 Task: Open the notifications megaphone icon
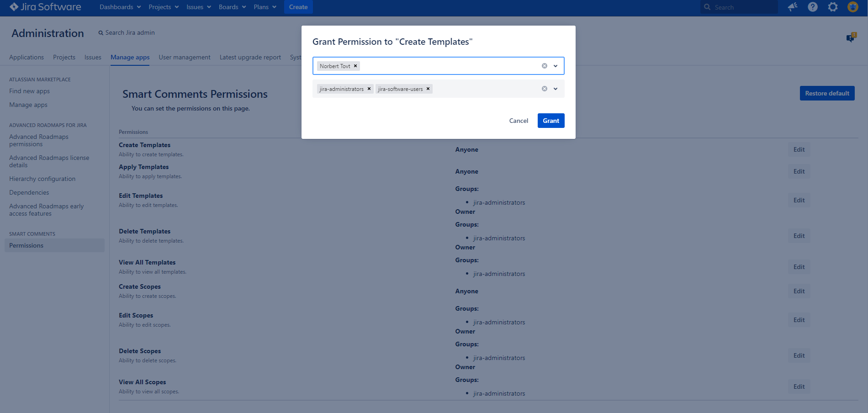(x=793, y=7)
